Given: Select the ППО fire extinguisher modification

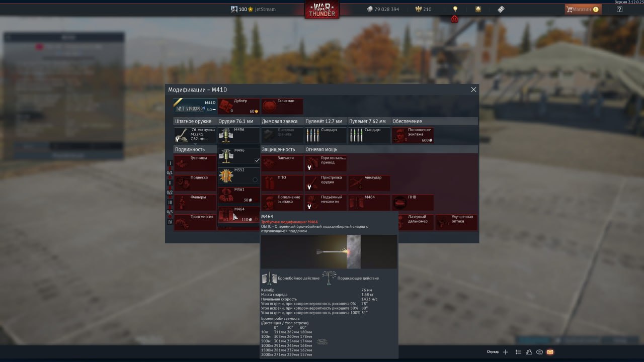Looking at the screenshot, I should pos(282,183).
